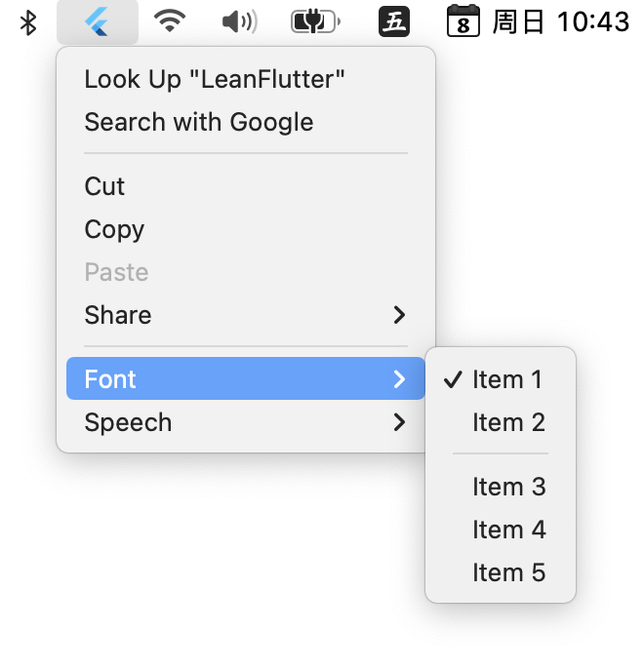
Task: Click the clock showing 10:43
Action: tap(593, 21)
